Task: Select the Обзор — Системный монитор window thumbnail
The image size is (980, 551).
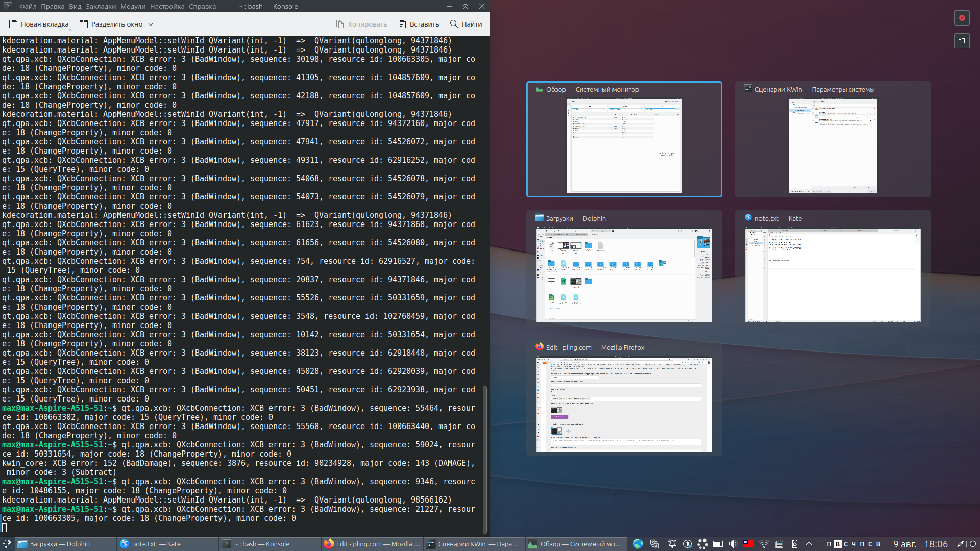Action: click(x=624, y=145)
